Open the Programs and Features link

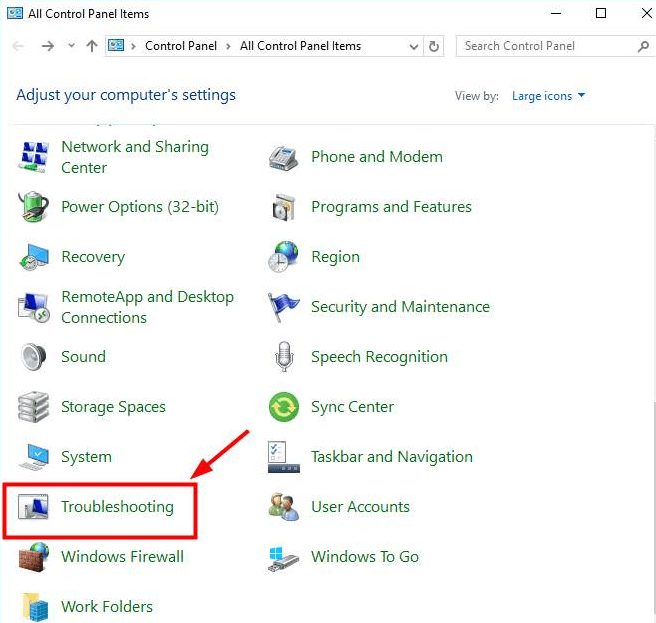coord(391,207)
